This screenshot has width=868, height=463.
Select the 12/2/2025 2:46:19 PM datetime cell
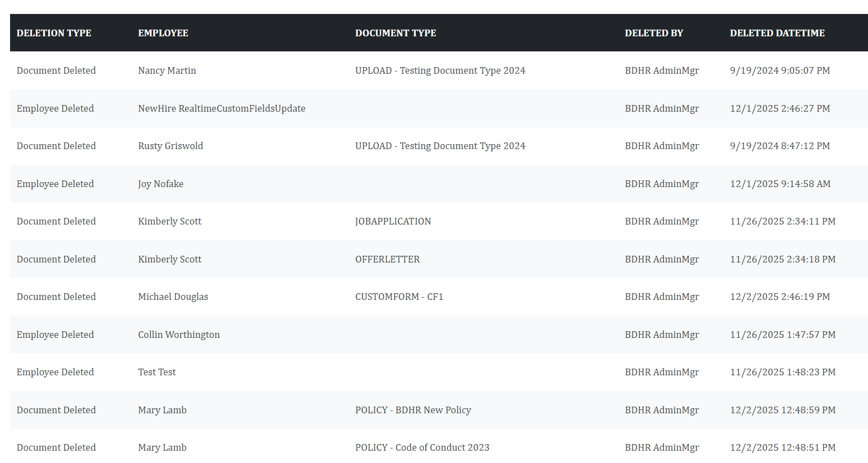tap(780, 297)
